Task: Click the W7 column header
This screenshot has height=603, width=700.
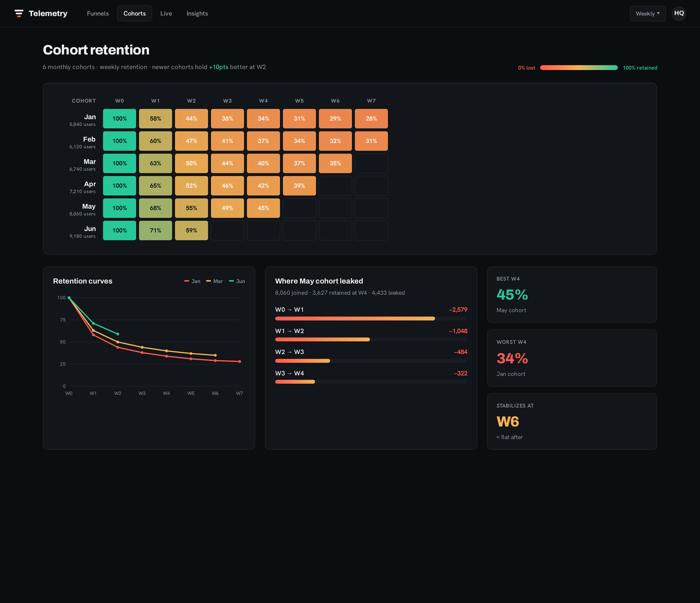Action: click(x=371, y=101)
